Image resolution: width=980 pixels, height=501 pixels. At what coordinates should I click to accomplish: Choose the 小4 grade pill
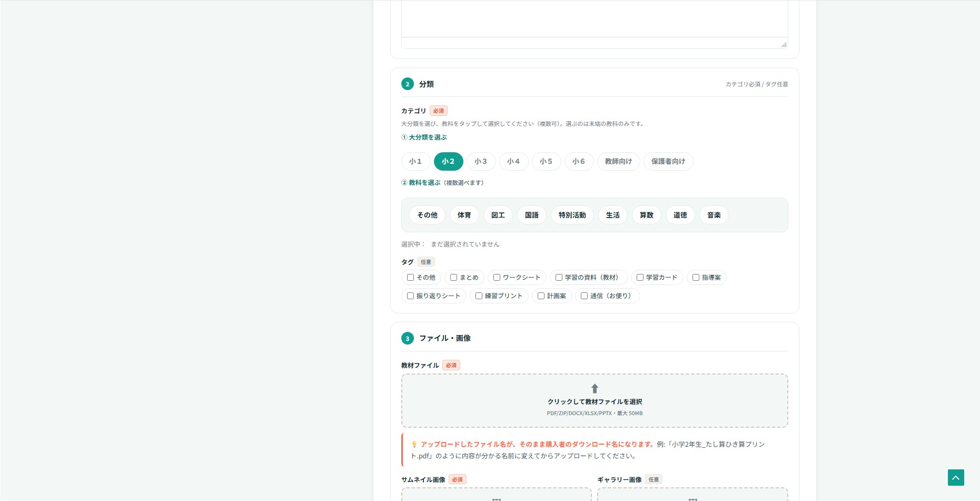[513, 161]
